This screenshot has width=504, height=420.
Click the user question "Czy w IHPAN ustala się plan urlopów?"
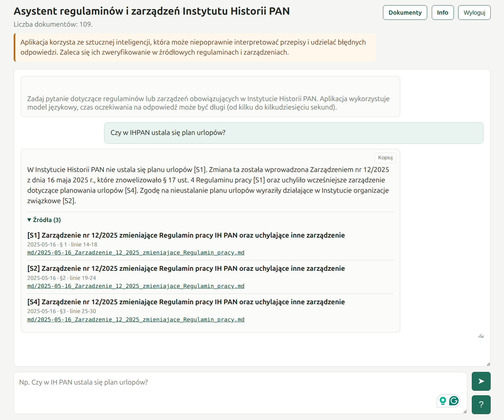(x=168, y=133)
